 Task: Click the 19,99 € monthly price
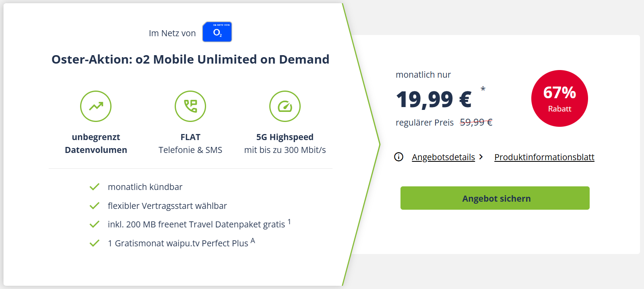coord(433,99)
